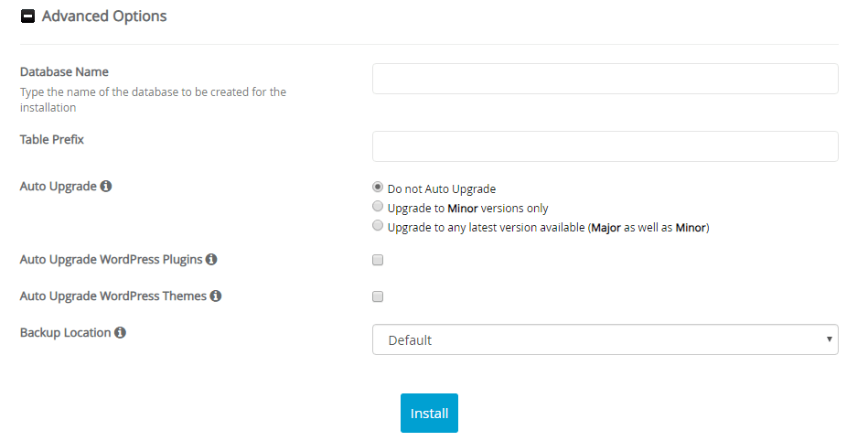868x441 pixels.
Task: Click the 'Database Name' field label
Action: coord(64,72)
